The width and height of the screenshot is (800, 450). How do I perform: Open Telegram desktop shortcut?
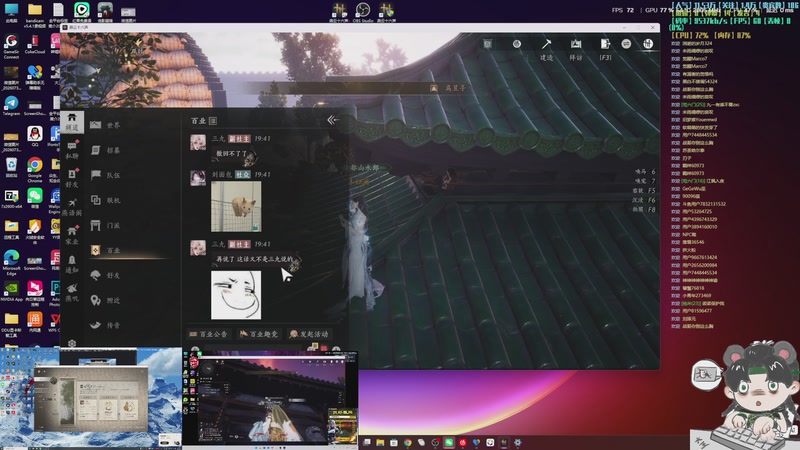click(x=11, y=106)
